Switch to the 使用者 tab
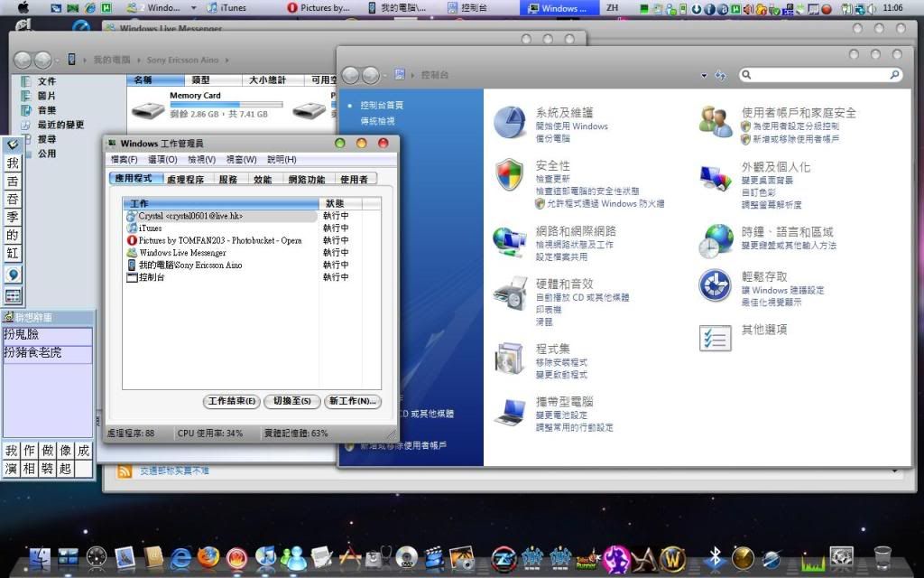 [354, 180]
